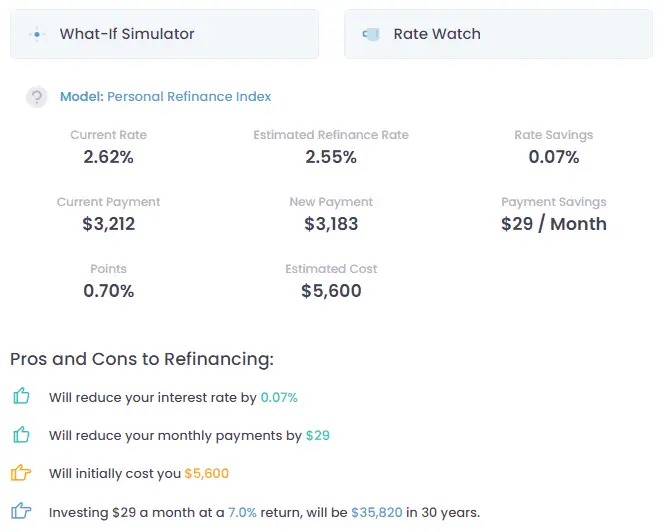Open the Rate Watch panel
663x532 pixels.
[499, 34]
